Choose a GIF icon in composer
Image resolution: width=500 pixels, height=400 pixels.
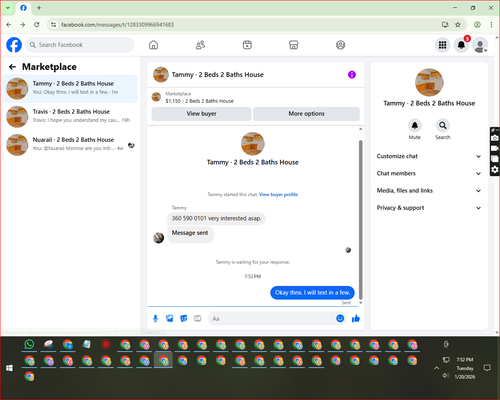pos(198,319)
